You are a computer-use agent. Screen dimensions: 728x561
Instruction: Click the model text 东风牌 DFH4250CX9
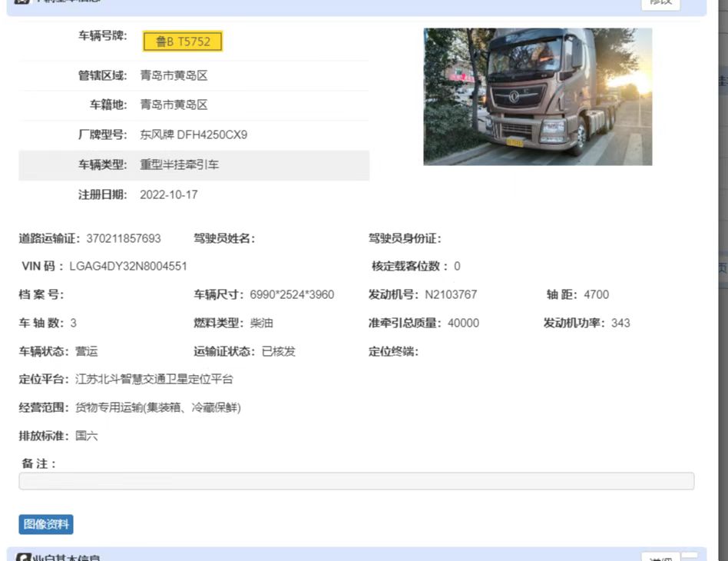pyautogui.click(x=194, y=134)
